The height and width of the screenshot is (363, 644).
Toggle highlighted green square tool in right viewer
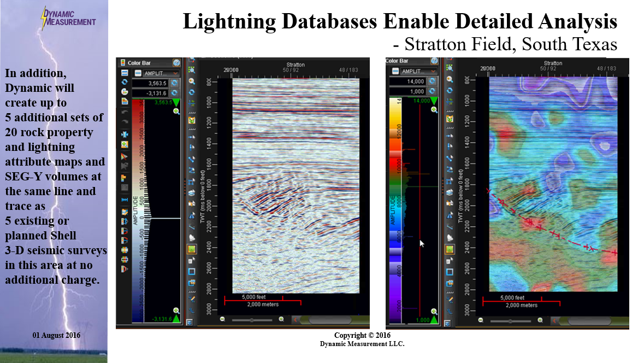[450, 249]
